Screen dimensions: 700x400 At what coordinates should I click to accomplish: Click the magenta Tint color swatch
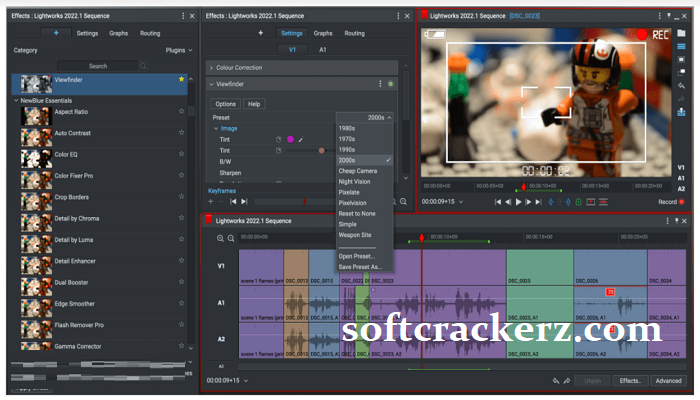tap(290, 139)
